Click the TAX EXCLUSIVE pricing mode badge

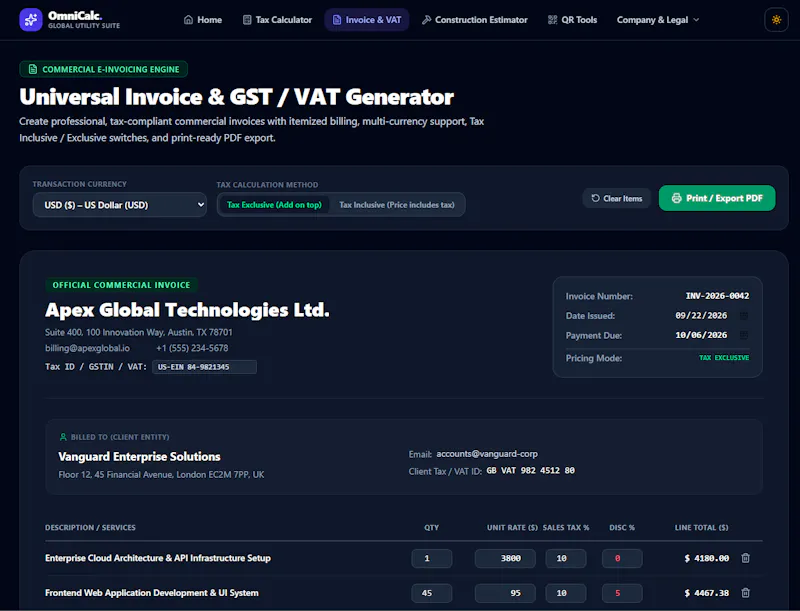tap(724, 358)
